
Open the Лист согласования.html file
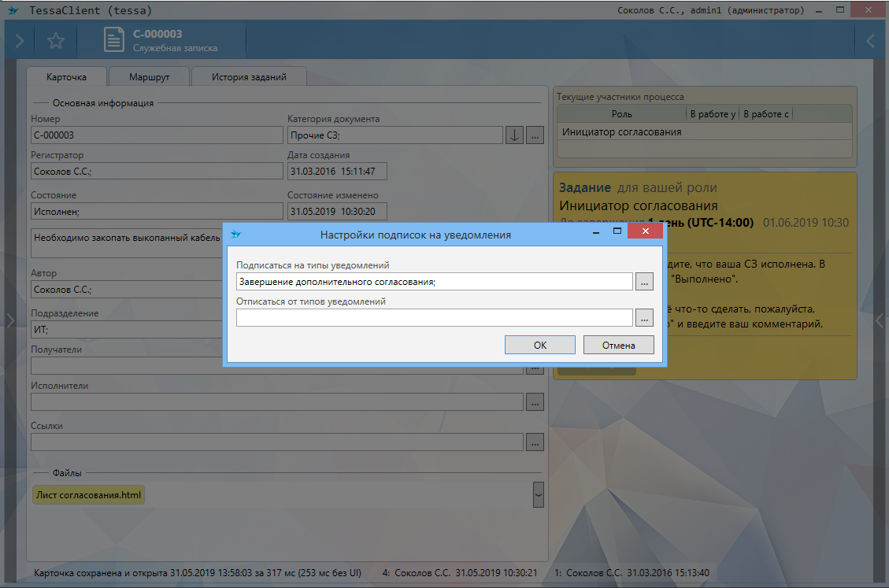coord(89,495)
